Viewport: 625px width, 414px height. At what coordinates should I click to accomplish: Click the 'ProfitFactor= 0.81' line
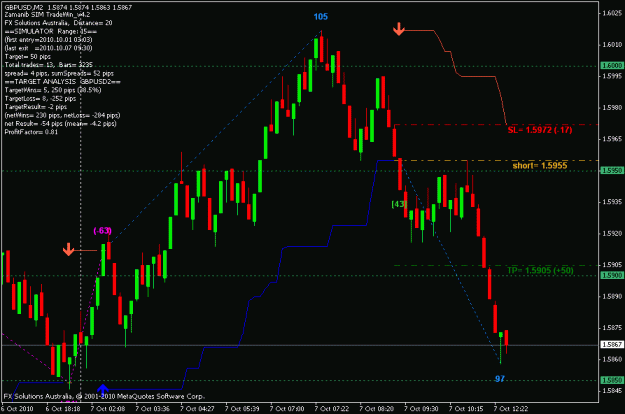click(x=31, y=132)
